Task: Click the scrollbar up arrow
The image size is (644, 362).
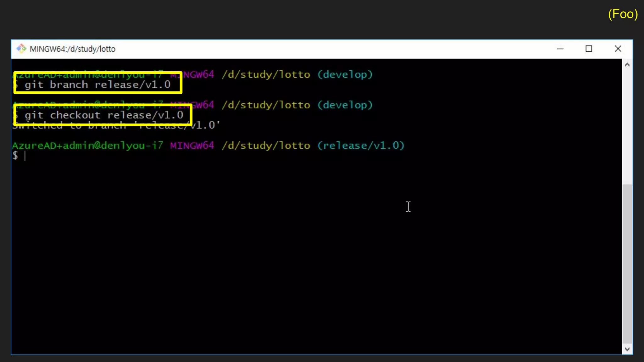Action: [627, 65]
